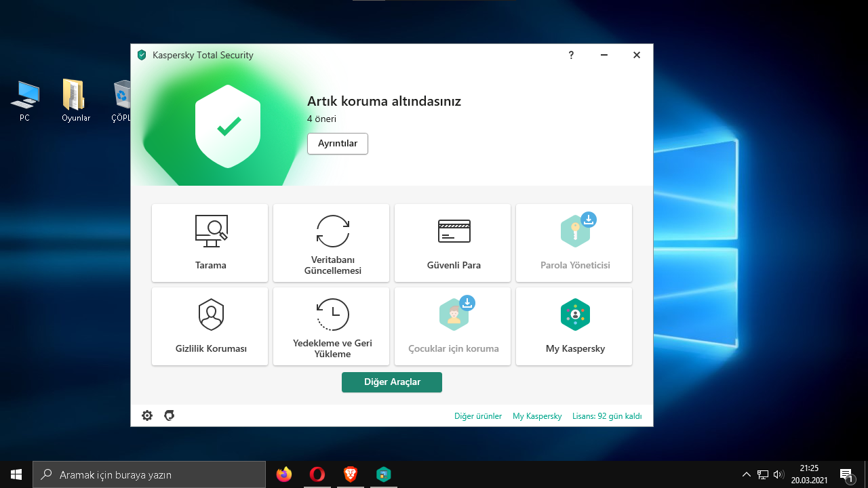868x488 pixels.
Task: Select the Oyunlar folder on the desktop
Action: (x=75, y=102)
